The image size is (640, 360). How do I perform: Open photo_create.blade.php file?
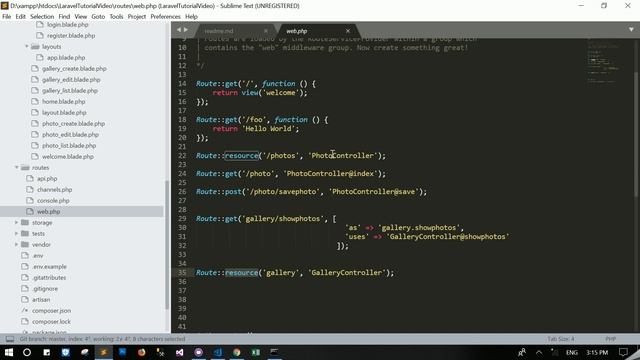coord(73,124)
